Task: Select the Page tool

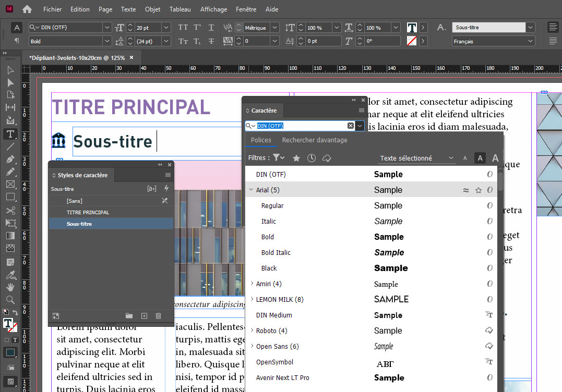Action: 10,95
